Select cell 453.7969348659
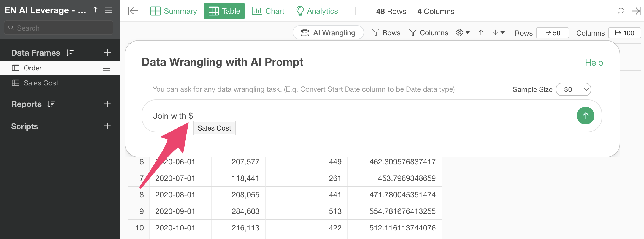The width and height of the screenshot is (644, 239). point(395,178)
